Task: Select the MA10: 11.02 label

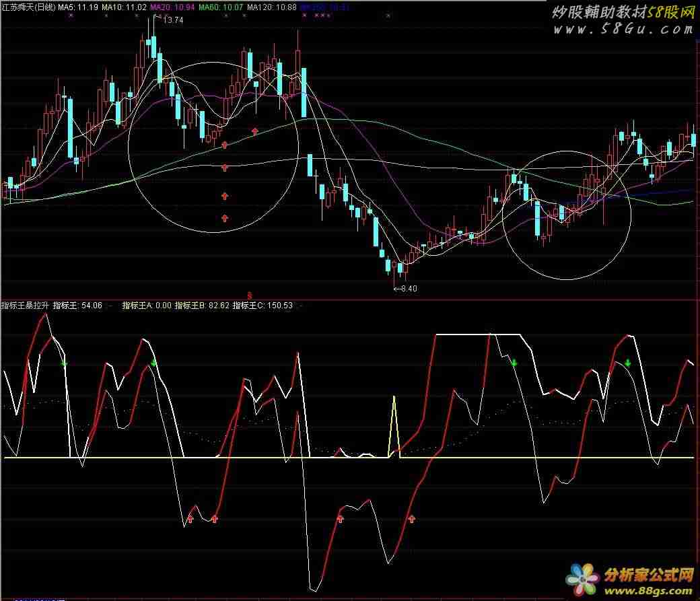Action: pyautogui.click(x=124, y=7)
